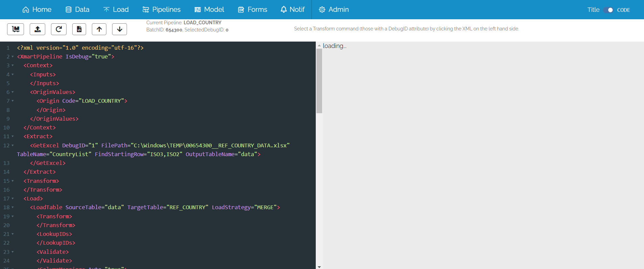Open the Load menu
The width and height of the screenshot is (644, 269).
coord(116,9)
